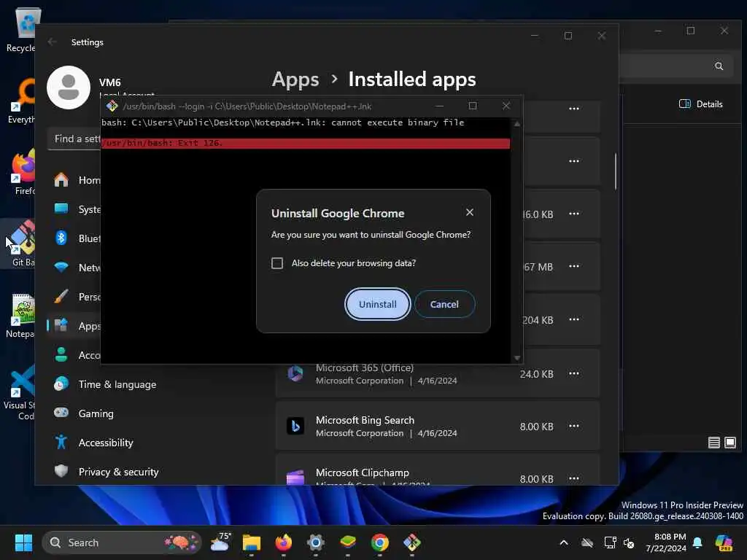
Task: Click the Apps breadcrumb link
Action: coord(295,79)
